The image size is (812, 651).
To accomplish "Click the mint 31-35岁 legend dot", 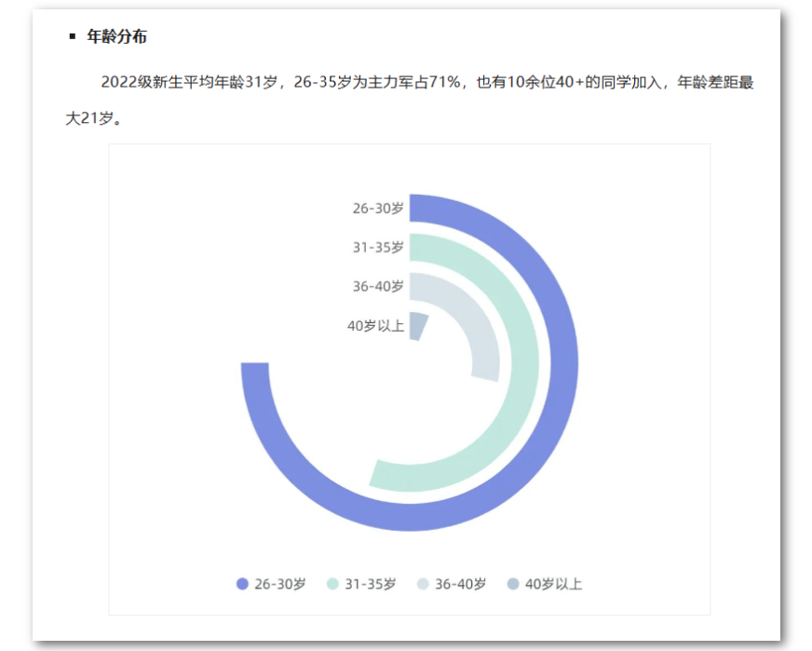I will tap(332, 584).
